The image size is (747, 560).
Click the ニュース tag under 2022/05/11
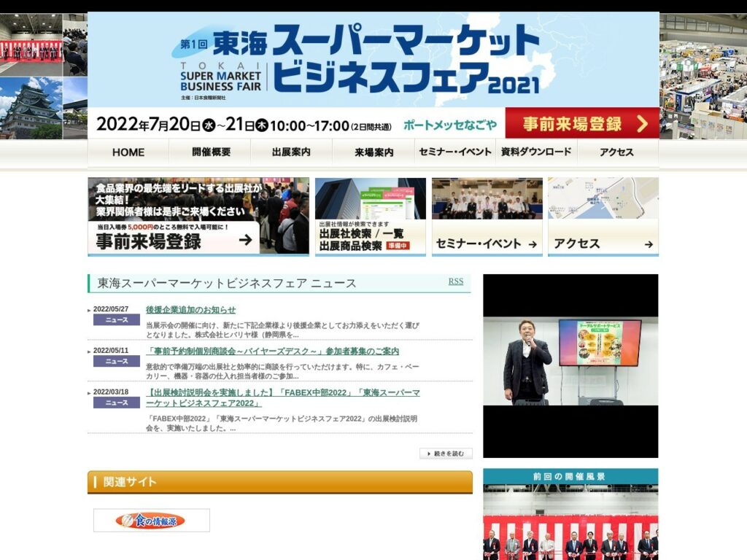point(117,362)
